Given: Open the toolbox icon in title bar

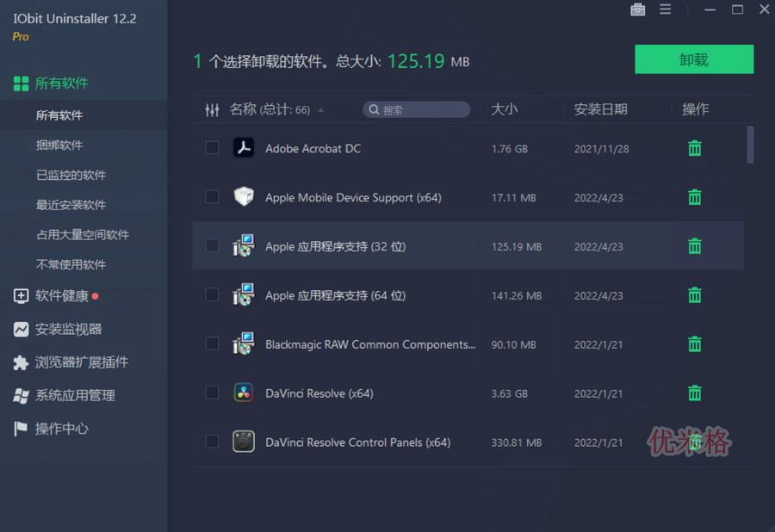Looking at the screenshot, I should 637,9.
